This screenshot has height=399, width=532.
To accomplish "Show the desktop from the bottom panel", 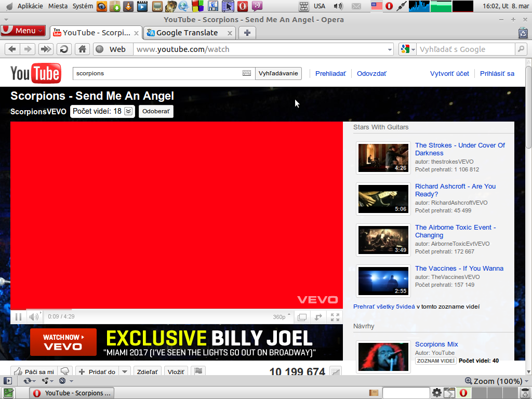I will (x=8, y=393).
